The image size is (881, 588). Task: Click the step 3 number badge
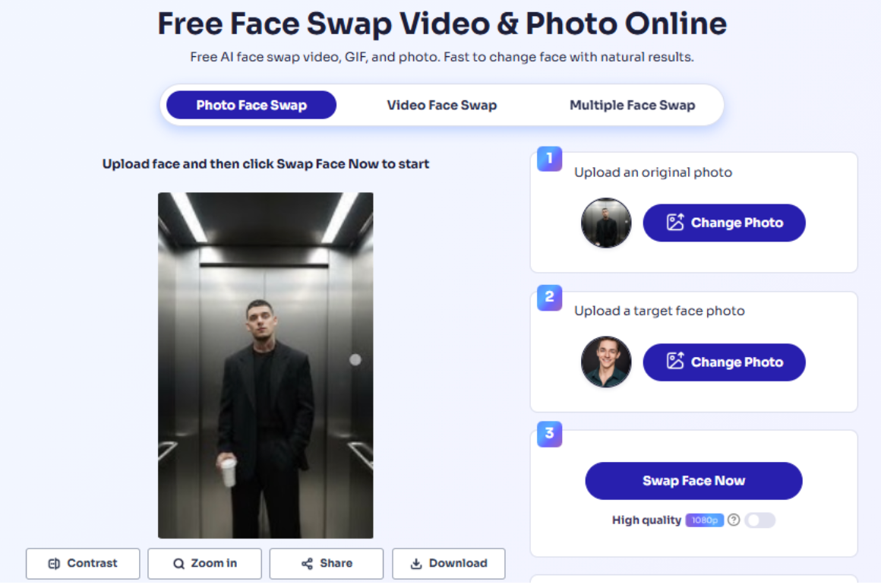pyautogui.click(x=550, y=434)
